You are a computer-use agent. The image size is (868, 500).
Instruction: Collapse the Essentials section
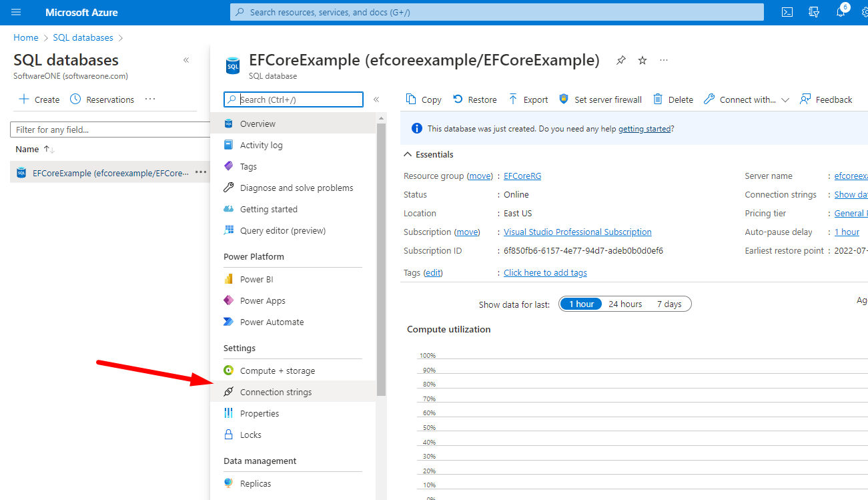click(408, 155)
